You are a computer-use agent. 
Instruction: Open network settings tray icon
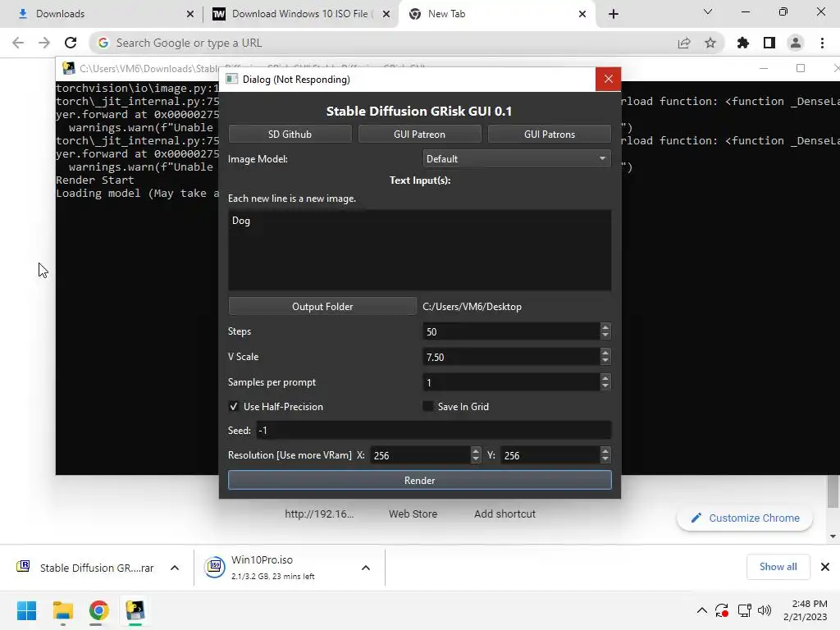(744, 610)
